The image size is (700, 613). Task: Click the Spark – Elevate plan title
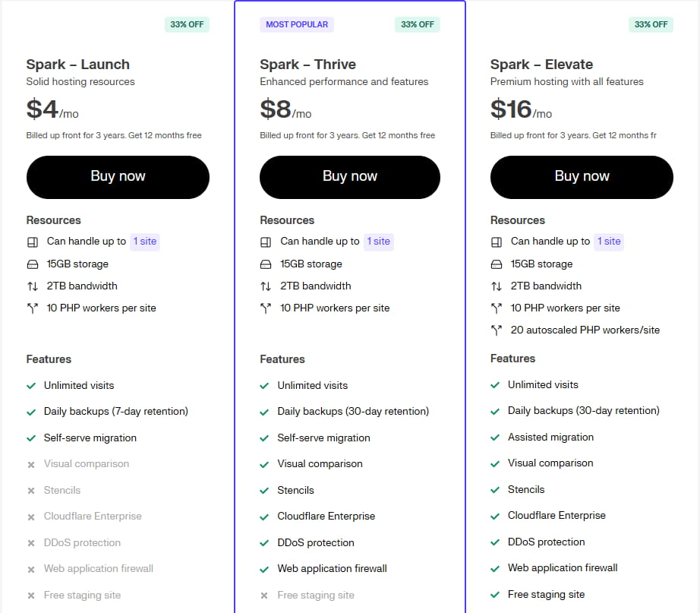tap(541, 65)
